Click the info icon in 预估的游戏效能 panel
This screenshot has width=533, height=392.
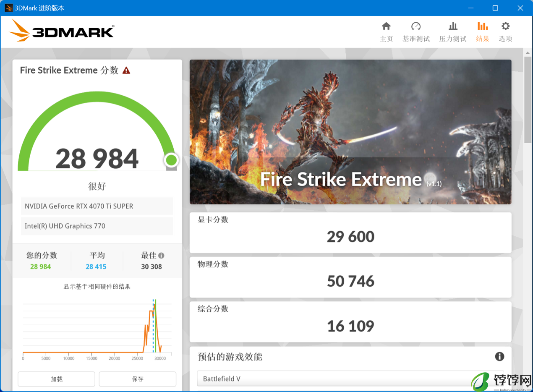click(x=499, y=356)
